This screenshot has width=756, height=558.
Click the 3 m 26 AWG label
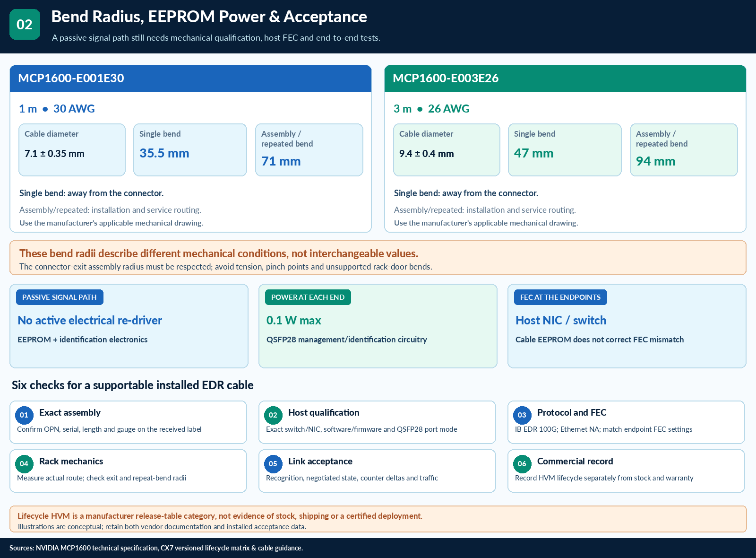click(x=431, y=109)
